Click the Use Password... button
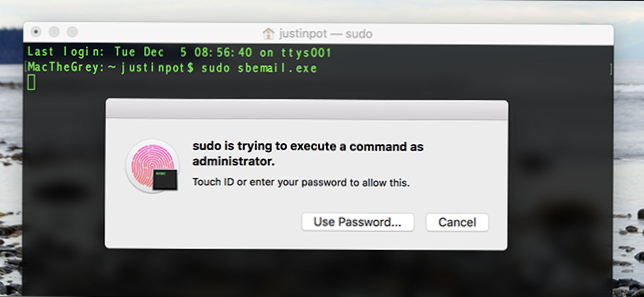This screenshot has width=644, height=297. [357, 222]
